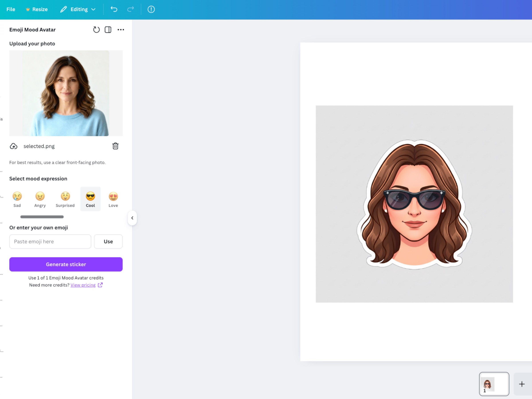The width and height of the screenshot is (532, 399).
Task: Collapse the side panel with the chevron
Action: pyautogui.click(x=132, y=218)
